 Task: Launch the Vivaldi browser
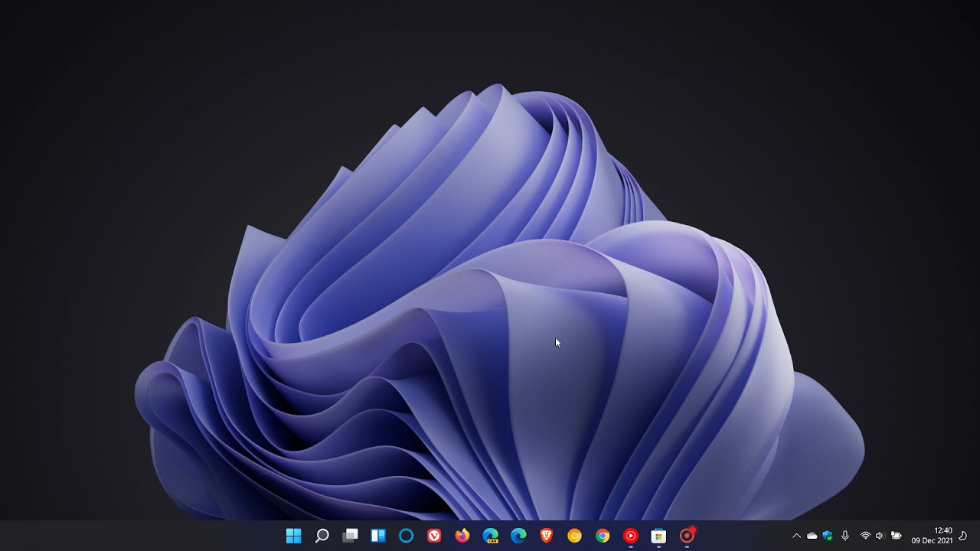point(434,536)
